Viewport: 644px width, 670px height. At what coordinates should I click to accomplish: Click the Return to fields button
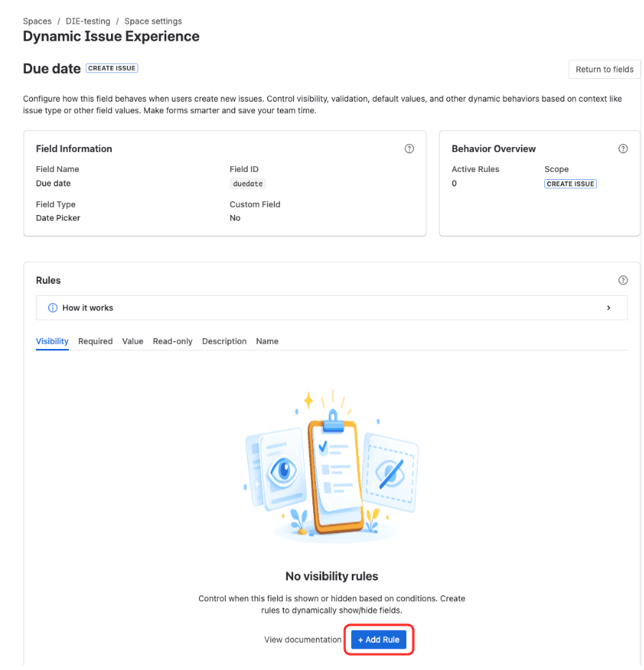[x=604, y=70]
